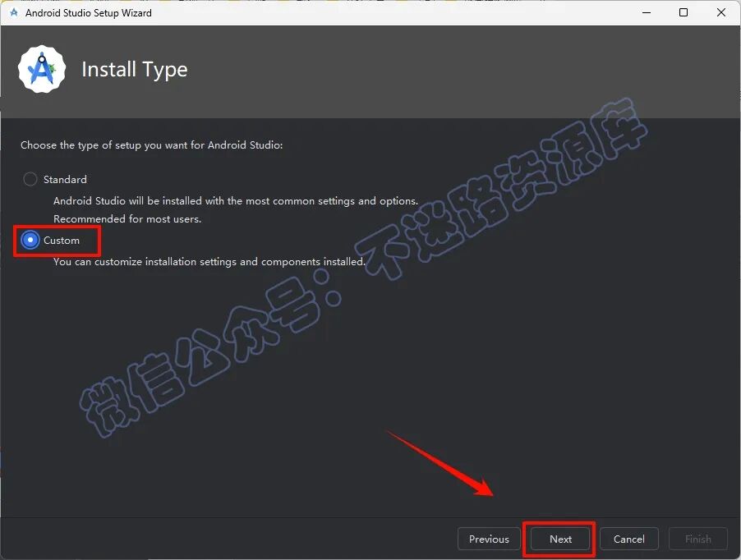Click the small Android Studio title bar icon
This screenshot has height=560, width=741.
(14, 12)
